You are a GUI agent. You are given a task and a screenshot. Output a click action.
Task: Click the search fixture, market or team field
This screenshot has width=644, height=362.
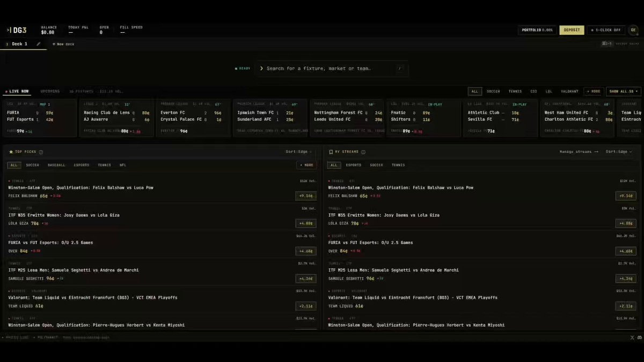[x=332, y=69]
